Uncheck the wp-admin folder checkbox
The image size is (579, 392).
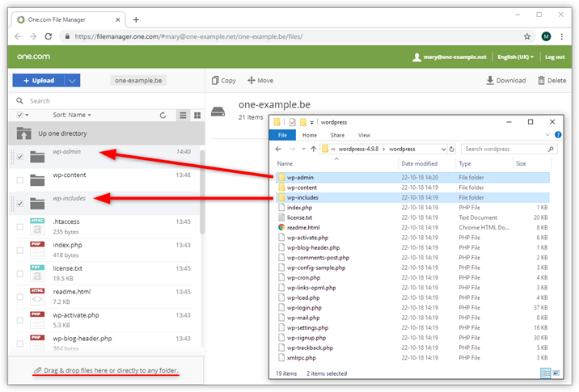pos(20,157)
